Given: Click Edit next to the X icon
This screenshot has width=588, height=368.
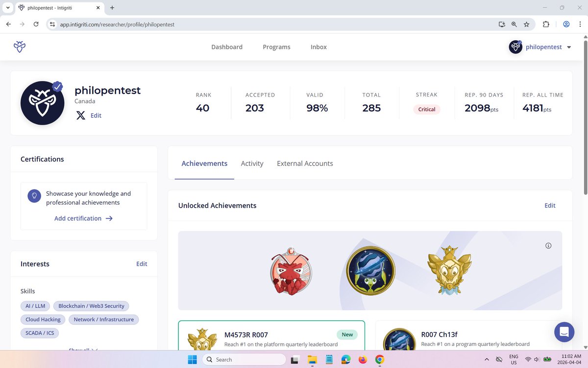Looking at the screenshot, I should point(96,115).
